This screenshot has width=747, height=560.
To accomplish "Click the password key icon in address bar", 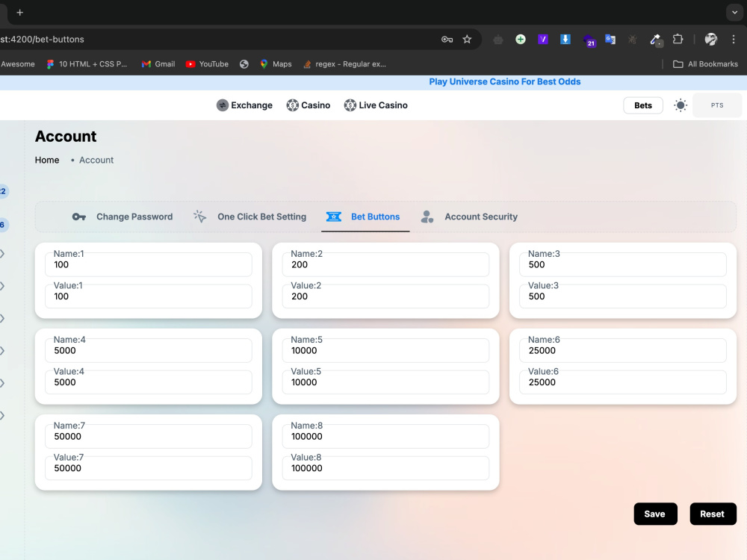I will click(x=447, y=40).
